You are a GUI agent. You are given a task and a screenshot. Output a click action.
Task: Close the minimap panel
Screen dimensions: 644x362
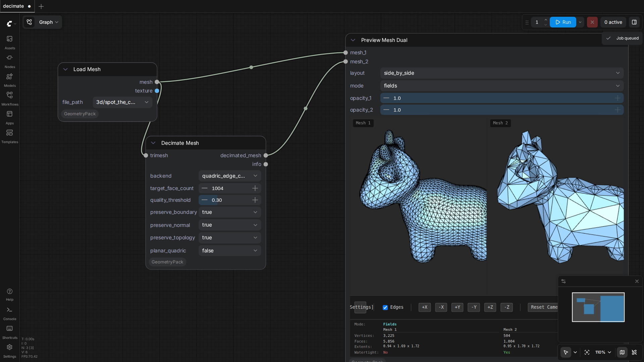637,281
